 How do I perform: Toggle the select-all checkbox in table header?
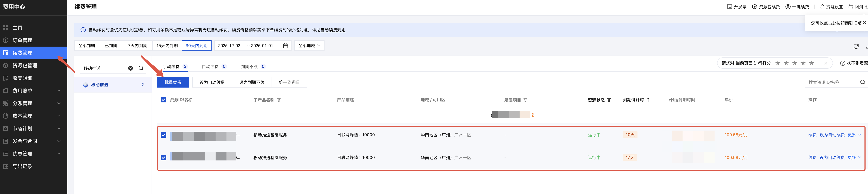click(163, 100)
